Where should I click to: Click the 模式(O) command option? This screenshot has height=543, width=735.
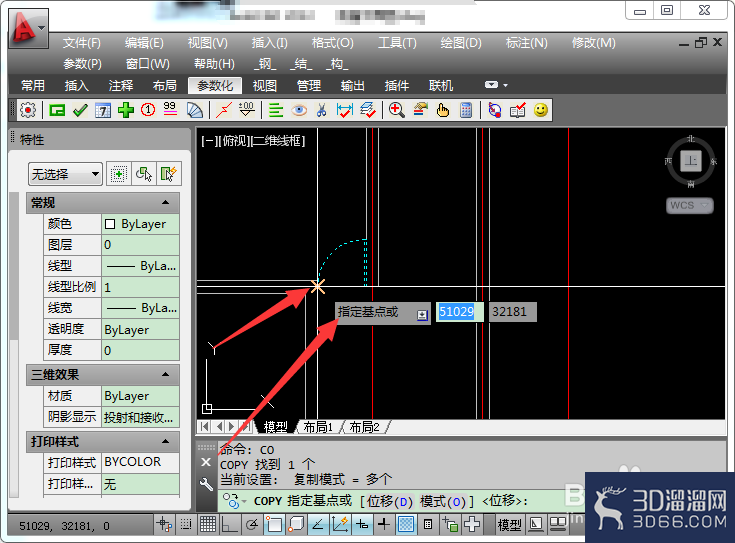(x=443, y=501)
